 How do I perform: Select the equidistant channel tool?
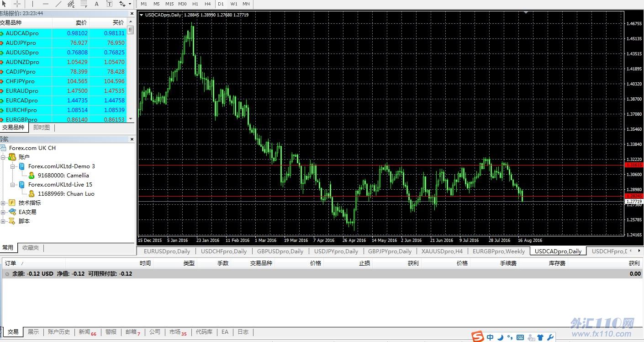click(71, 4)
